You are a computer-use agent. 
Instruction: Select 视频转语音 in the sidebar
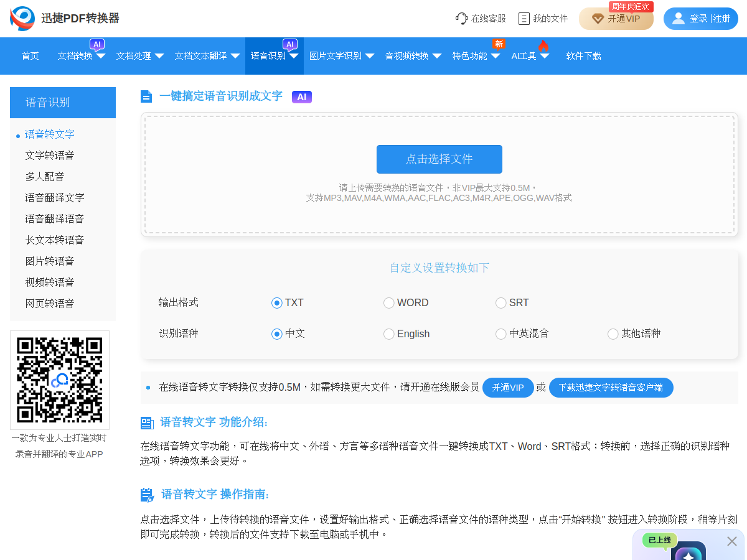50,282
